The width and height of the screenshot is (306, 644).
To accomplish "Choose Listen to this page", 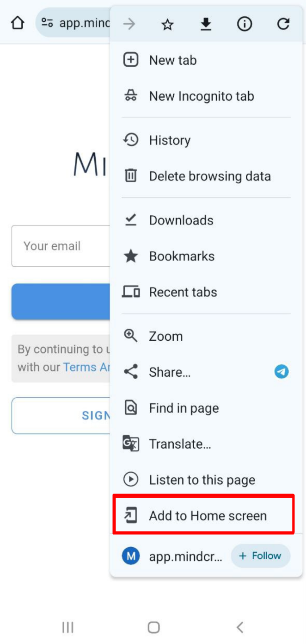I will click(202, 480).
